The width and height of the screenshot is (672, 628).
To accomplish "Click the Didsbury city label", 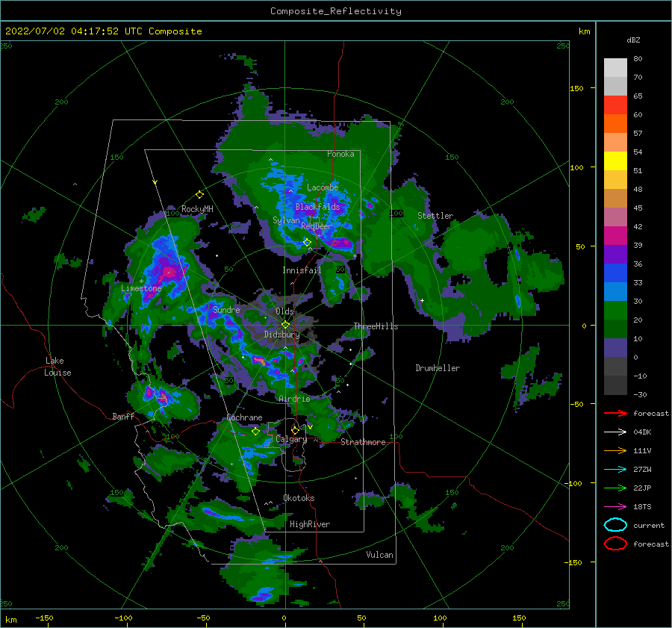I will click(x=281, y=335).
